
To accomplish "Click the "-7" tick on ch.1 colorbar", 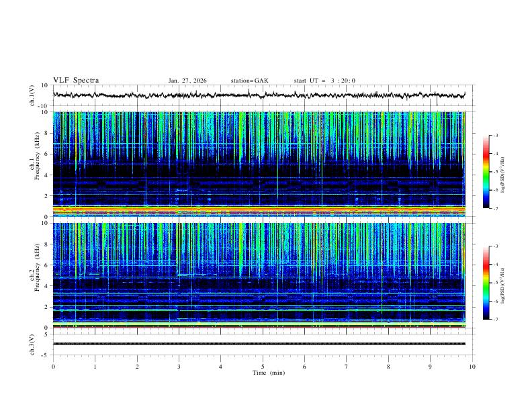I will coord(495,209).
